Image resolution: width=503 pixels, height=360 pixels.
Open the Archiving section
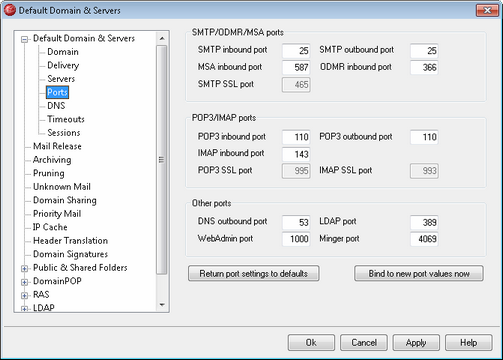click(52, 160)
